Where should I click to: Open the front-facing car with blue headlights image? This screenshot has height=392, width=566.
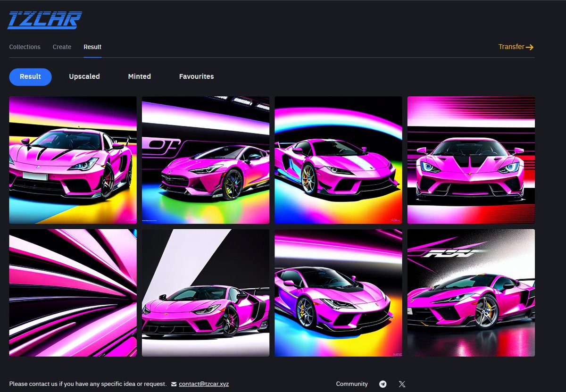[x=471, y=159]
